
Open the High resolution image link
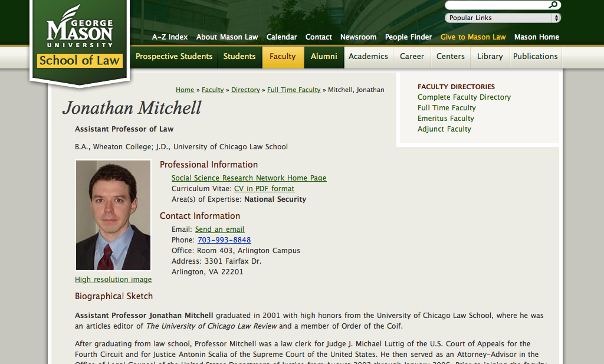[x=113, y=280]
